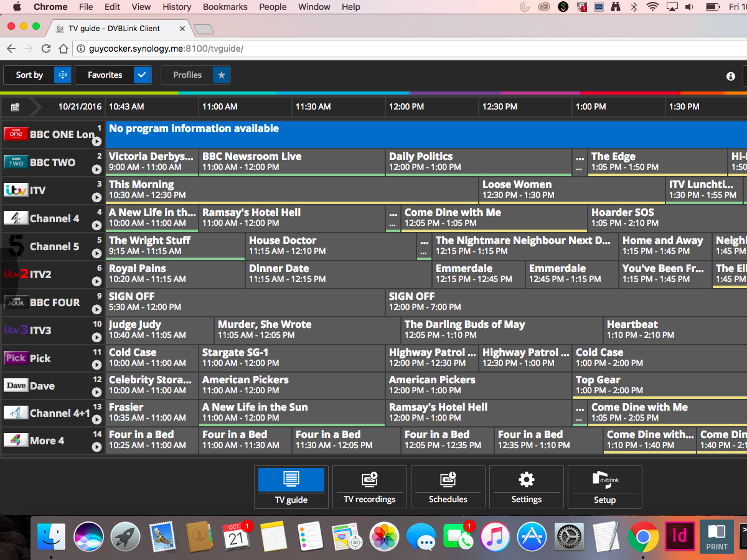This screenshot has width=747, height=560.
Task: Select Hoarder SOS program
Action: (x=667, y=218)
